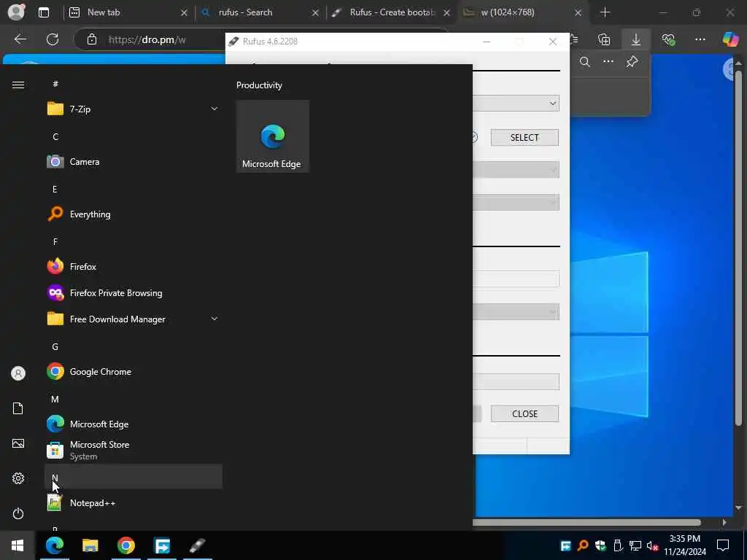747x560 pixels.
Task: Launch Notepad++ from Start menu
Action: coord(133,503)
